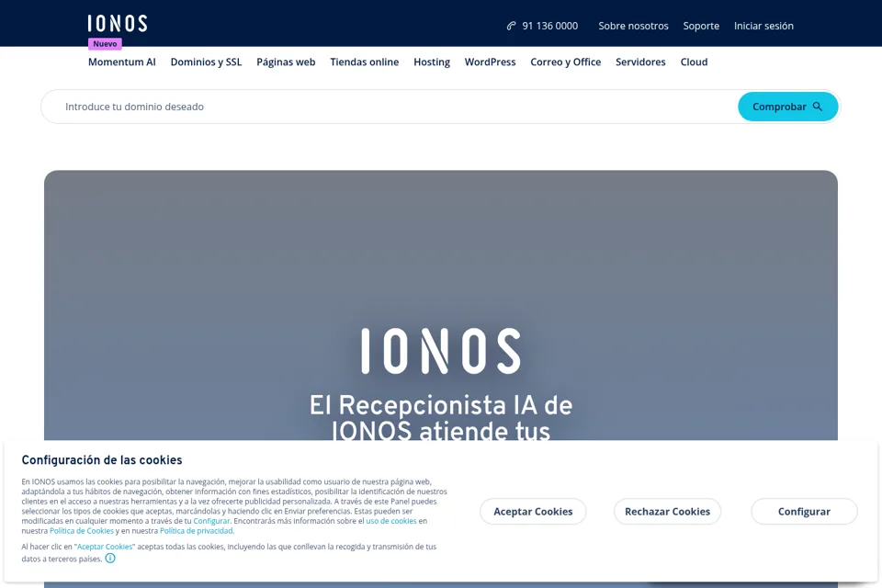Screen dimensions: 882x588
Task: Open the WordPress menu
Action: [490, 62]
